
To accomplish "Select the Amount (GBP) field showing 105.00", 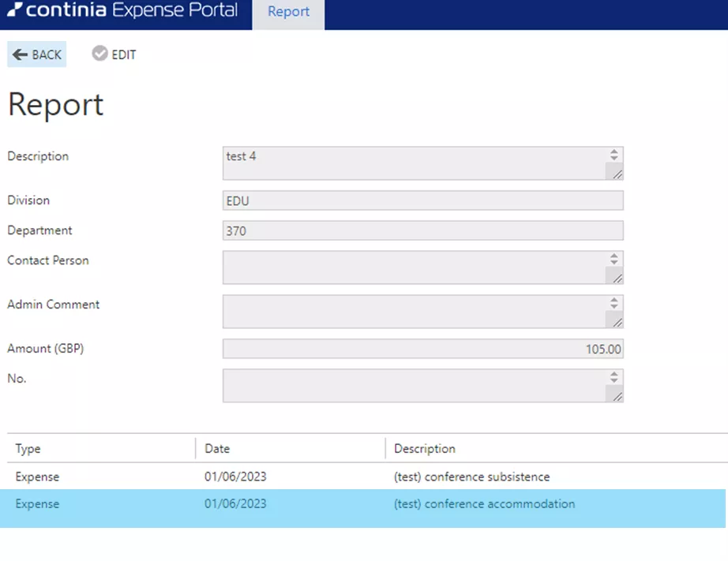I will point(422,348).
